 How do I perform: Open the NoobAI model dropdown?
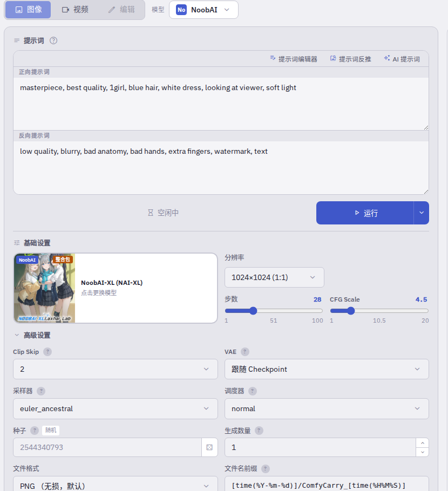(x=203, y=10)
